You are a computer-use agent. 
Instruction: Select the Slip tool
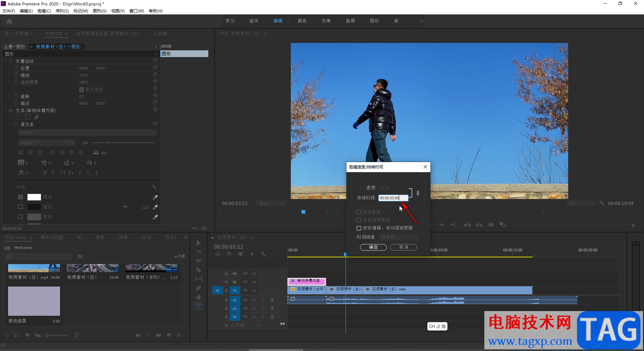tap(199, 279)
